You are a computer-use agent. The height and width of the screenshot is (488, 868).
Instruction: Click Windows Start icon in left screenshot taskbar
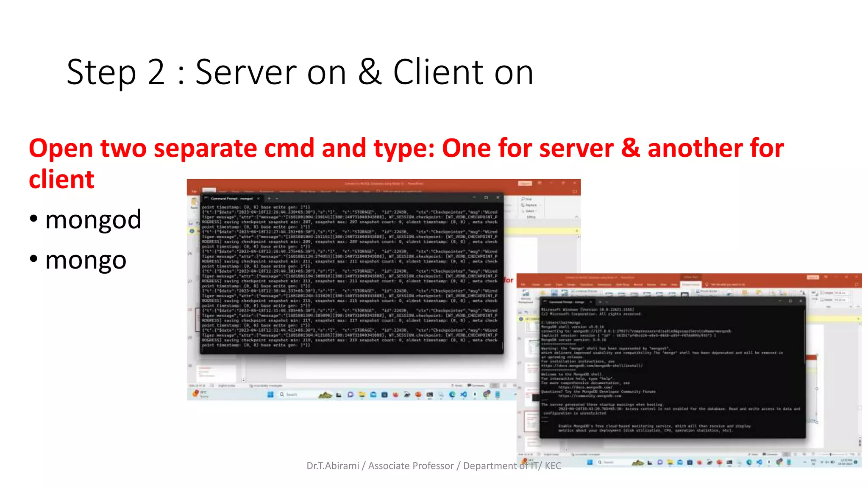tap(270, 394)
